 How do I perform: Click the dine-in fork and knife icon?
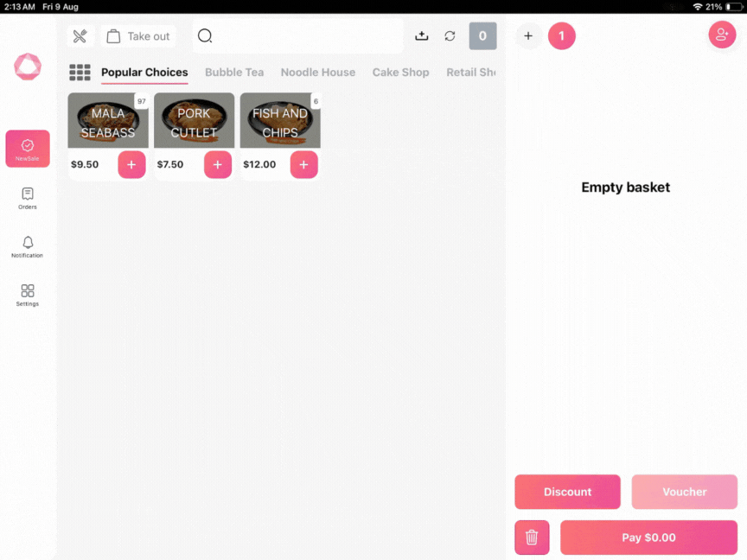[x=80, y=36]
